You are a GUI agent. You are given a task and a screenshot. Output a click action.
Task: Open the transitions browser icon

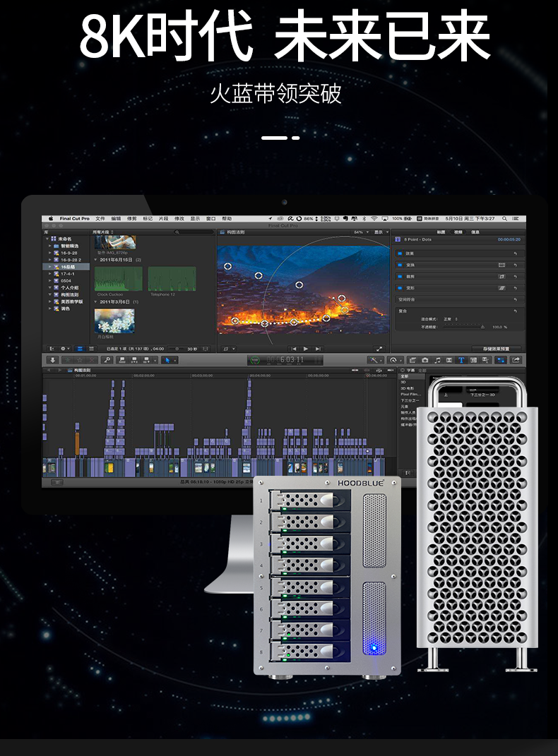click(449, 360)
